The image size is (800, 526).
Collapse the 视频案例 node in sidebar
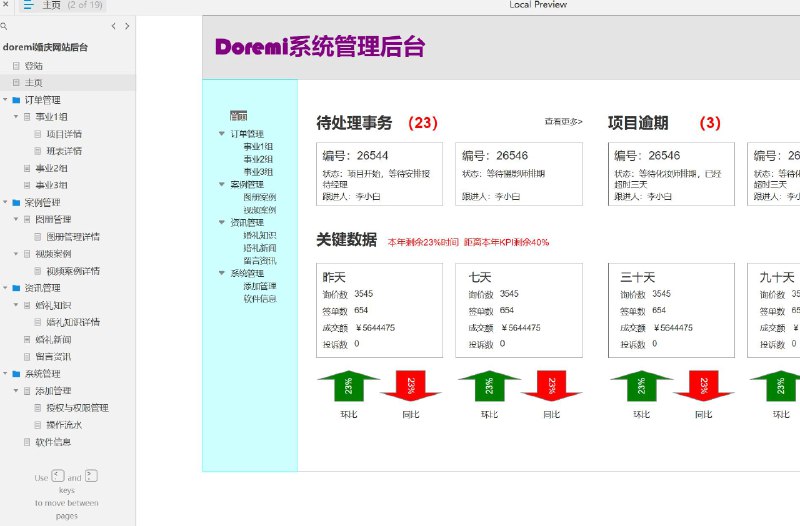[16, 254]
